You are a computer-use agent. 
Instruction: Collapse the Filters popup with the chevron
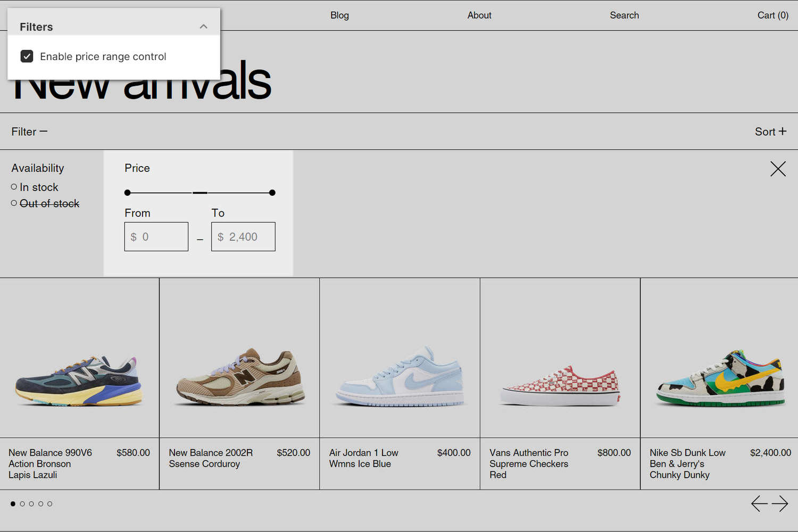[x=203, y=26]
